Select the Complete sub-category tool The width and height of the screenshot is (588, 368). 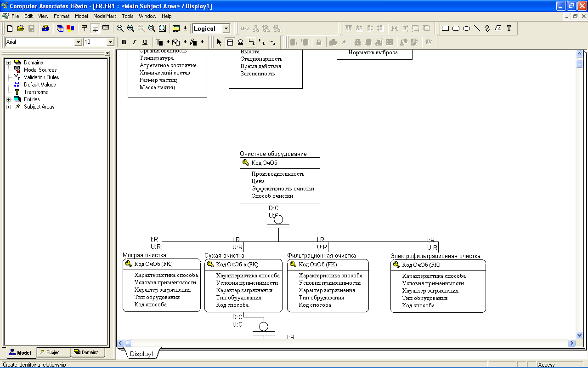pyautogui.click(x=240, y=42)
